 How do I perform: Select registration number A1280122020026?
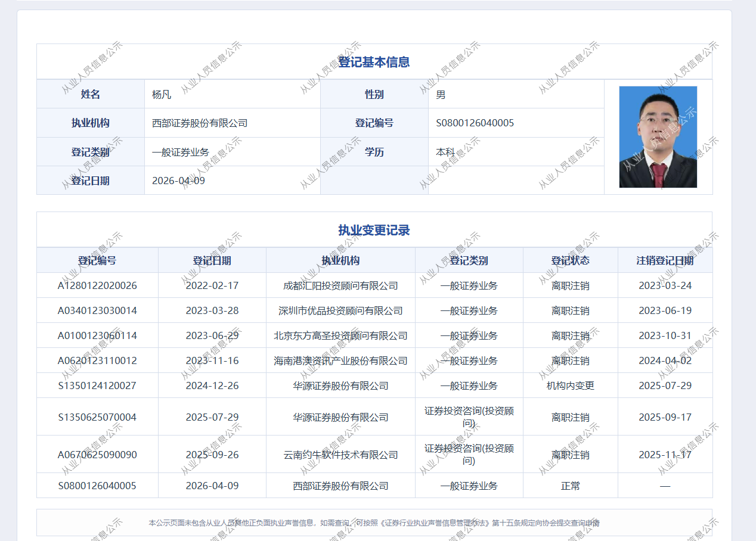coord(97,285)
